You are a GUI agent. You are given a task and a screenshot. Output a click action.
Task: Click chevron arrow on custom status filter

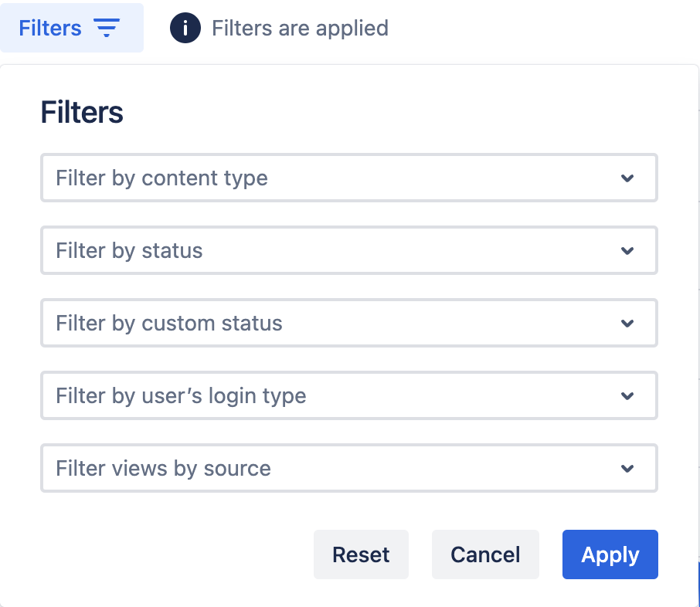pos(627,324)
